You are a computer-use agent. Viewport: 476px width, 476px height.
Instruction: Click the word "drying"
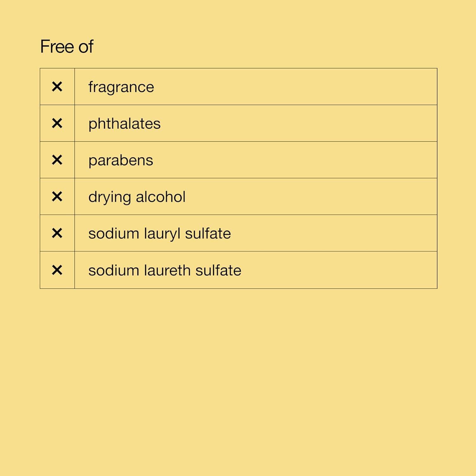tap(109, 197)
